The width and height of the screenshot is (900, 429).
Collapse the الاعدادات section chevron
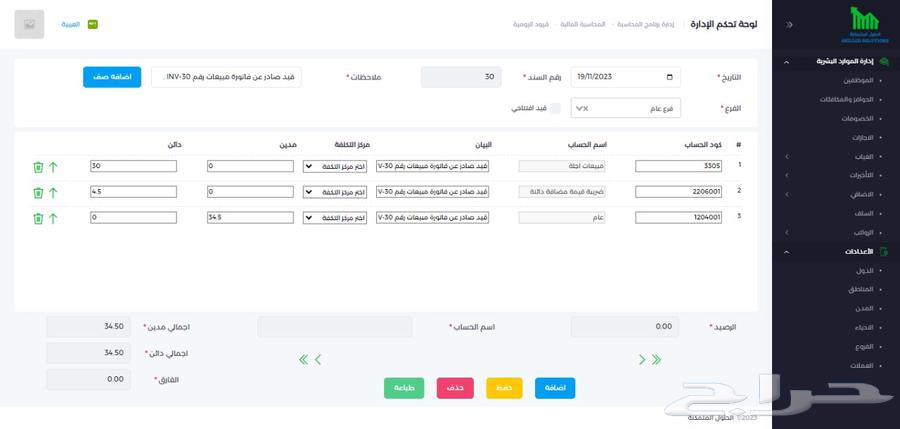(x=786, y=252)
